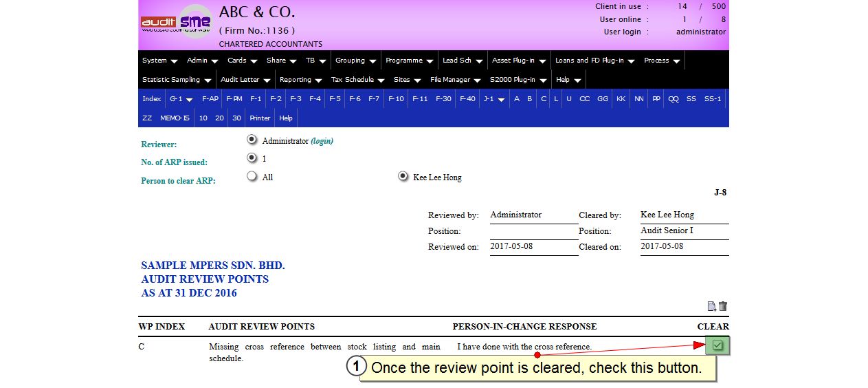Click the Printer button in index bar
Viewport: 868px width, 388px height.
(x=260, y=118)
